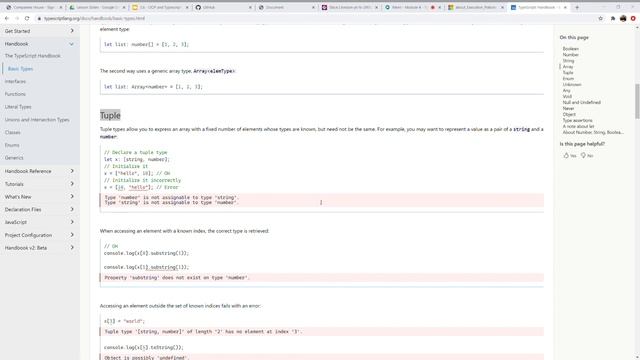Image resolution: width=640 pixels, height=360 pixels.
Task: Open Functions in sidebar
Action: tap(15, 94)
